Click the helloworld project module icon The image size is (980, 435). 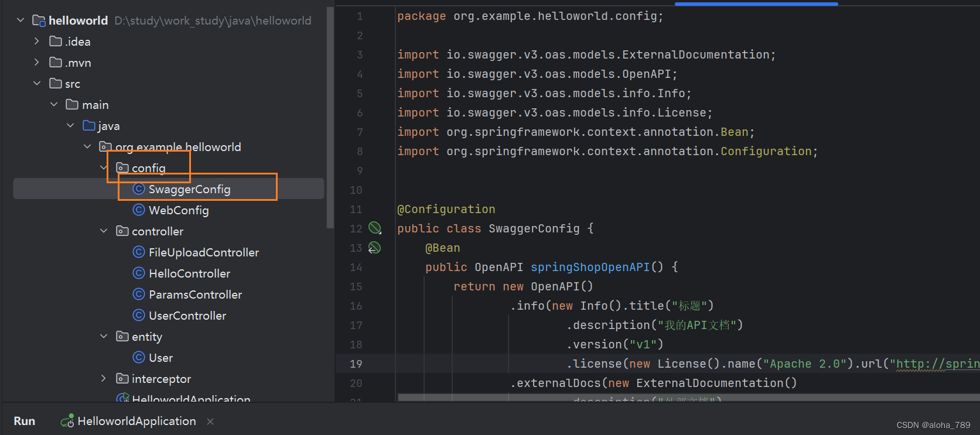click(x=39, y=20)
